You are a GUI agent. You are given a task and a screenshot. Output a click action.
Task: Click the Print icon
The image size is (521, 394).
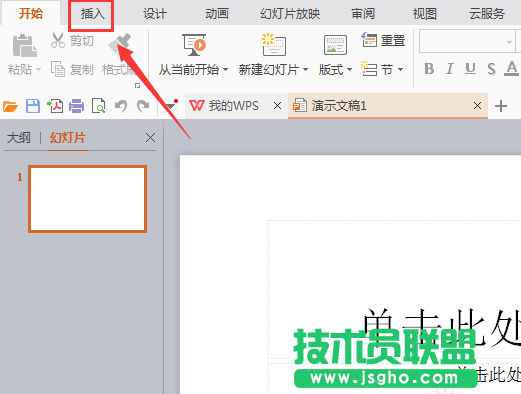(x=77, y=106)
